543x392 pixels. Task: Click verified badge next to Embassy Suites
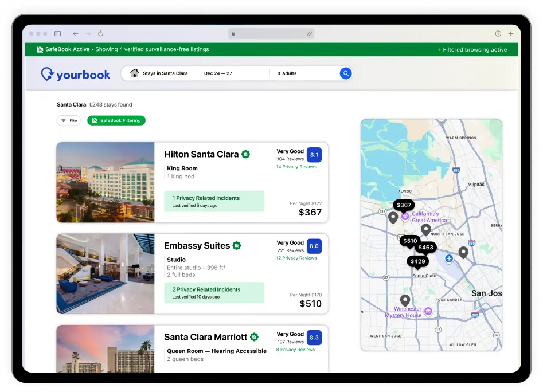point(237,246)
